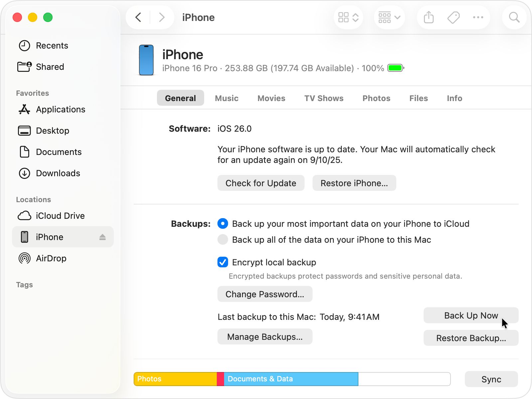Viewport: 532px width, 399px height.
Task: Navigate back with the back arrow
Action: click(x=138, y=17)
